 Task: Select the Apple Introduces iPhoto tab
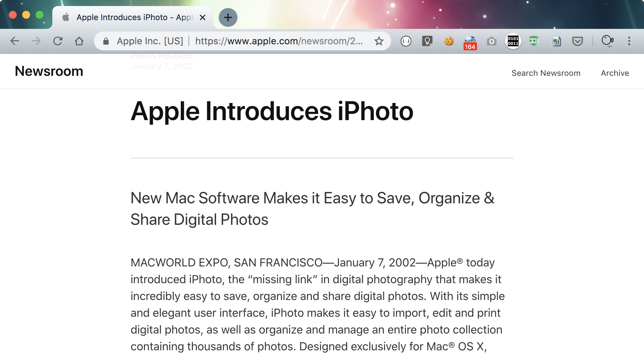133,17
